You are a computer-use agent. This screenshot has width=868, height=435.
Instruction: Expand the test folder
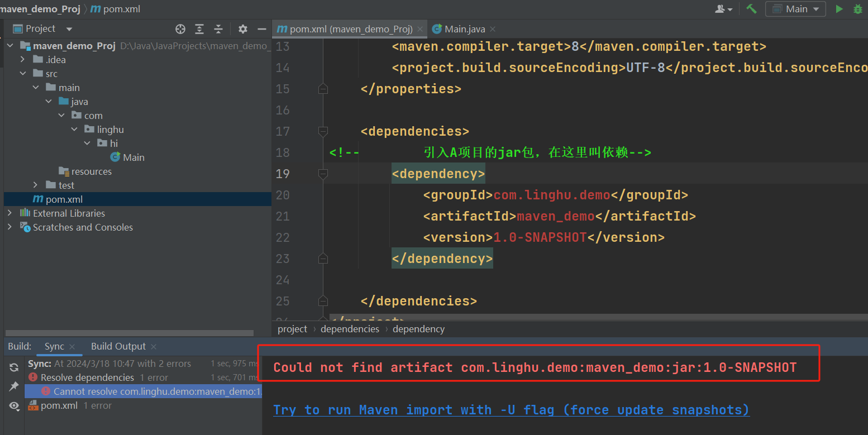(36, 185)
